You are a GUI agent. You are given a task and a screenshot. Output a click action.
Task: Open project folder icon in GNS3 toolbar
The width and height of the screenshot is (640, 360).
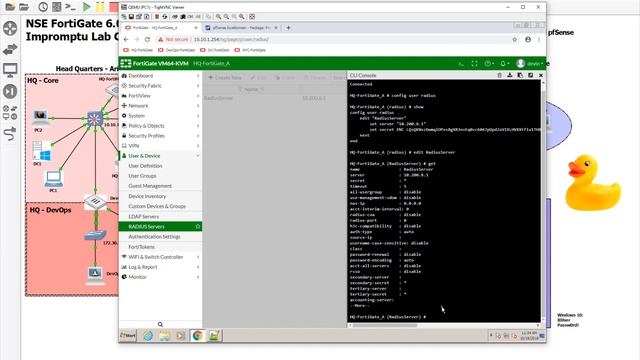tap(24, 7)
